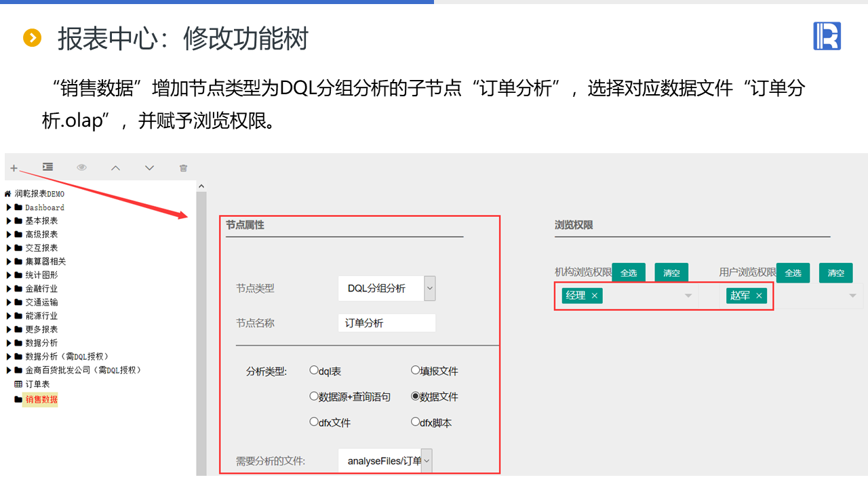Click the 经理 tag label
Viewport: 868px width, 488px height.
576,296
